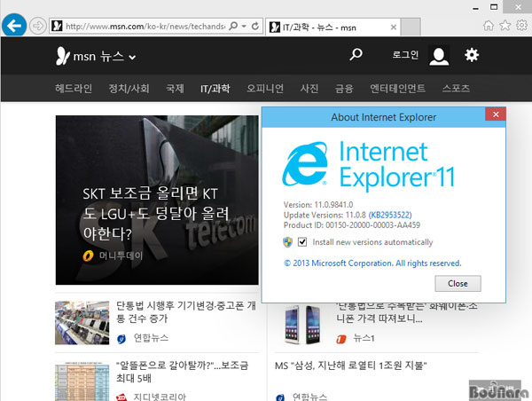The height and width of the screenshot is (401, 532).
Task: Click the user profile avatar icon
Action: tap(439, 55)
